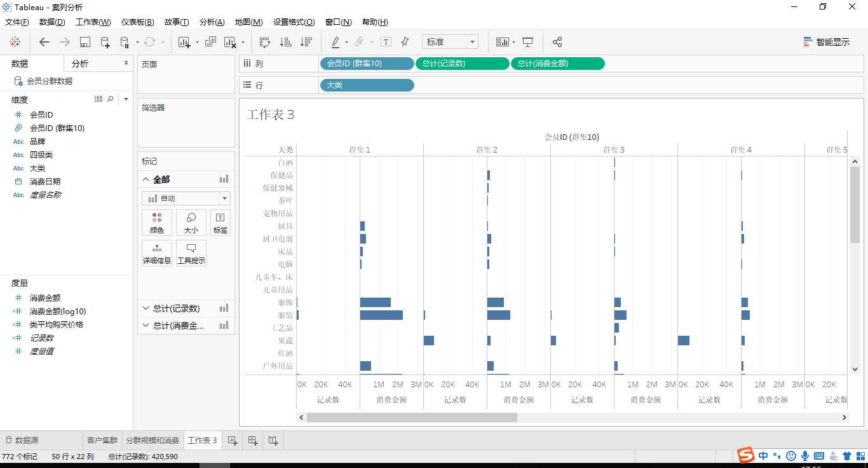Collapse the 全部 marks section
868x468 pixels.
[x=146, y=179]
